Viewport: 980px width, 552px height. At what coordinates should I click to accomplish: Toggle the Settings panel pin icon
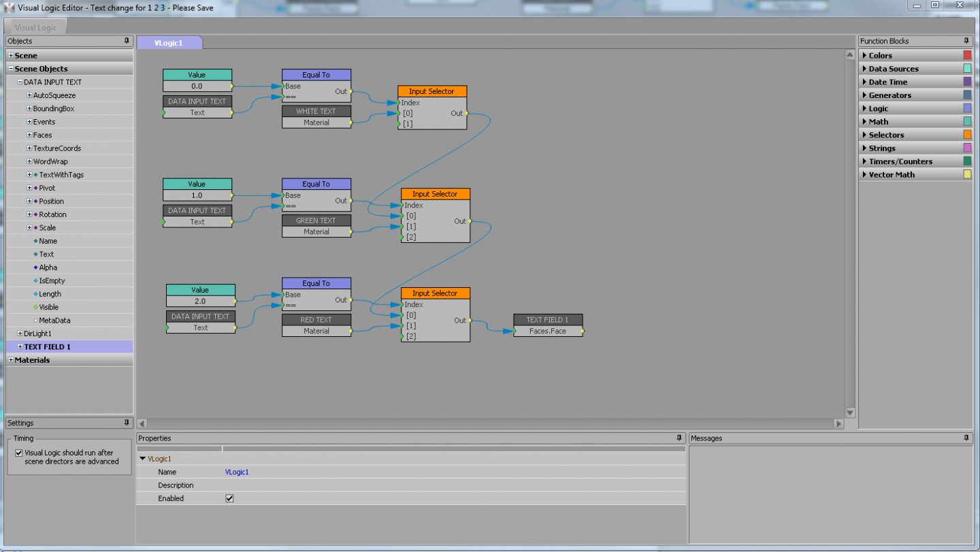(x=127, y=423)
